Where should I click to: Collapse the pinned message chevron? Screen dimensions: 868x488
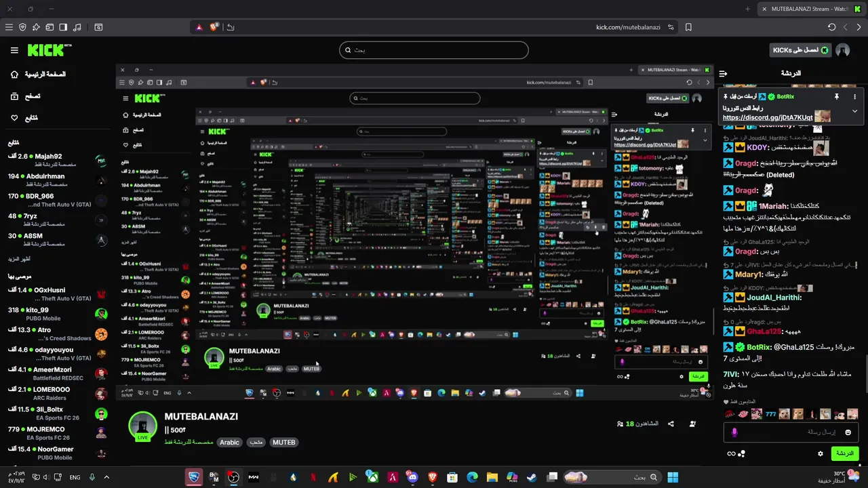(x=854, y=111)
